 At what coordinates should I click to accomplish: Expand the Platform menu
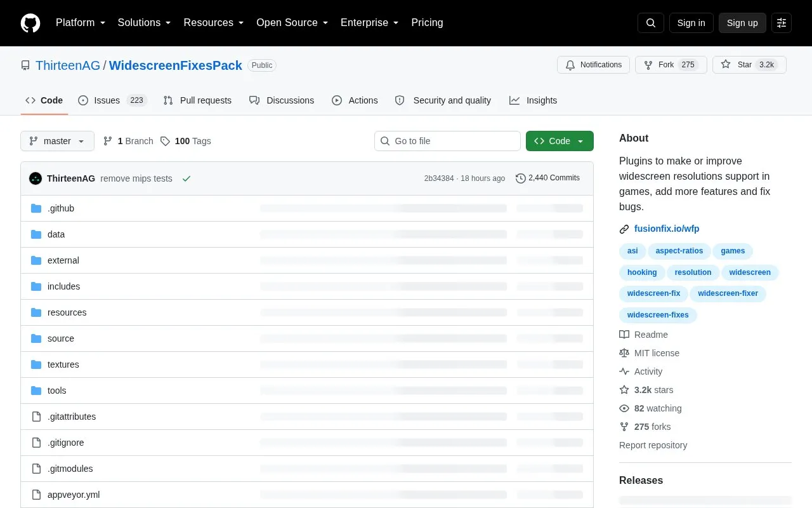click(x=80, y=23)
